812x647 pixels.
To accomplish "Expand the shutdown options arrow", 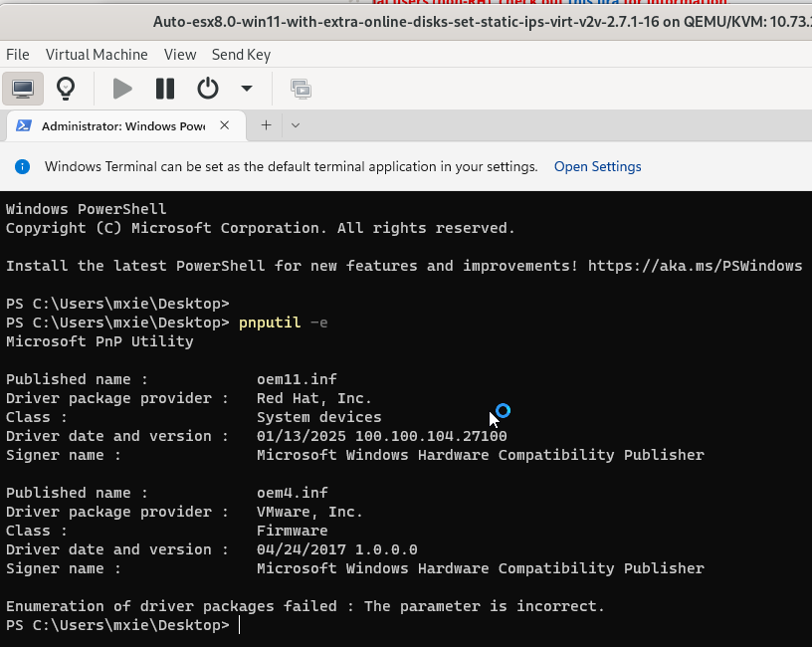I will pyautogui.click(x=247, y=89).
